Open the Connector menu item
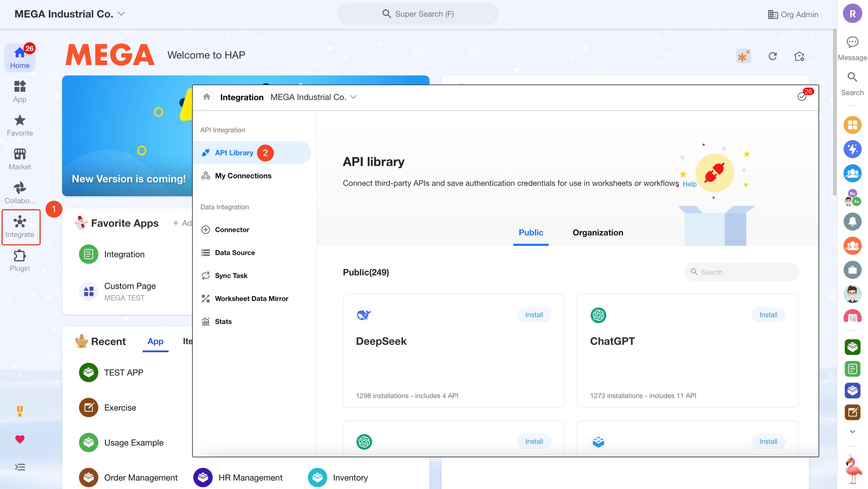This screenshot has height=489, width=868. (x=232, y=230)
